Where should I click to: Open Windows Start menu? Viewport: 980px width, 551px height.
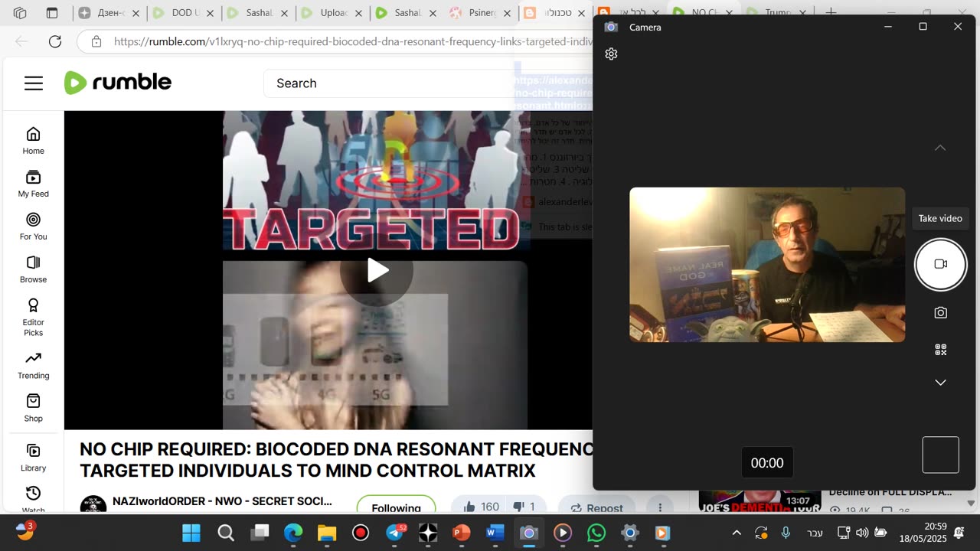(191, 533)
